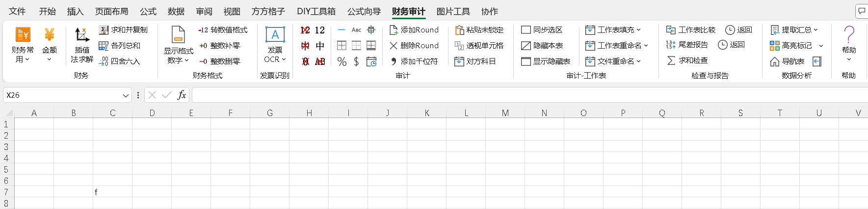This screenshot has width=868, height=209.
Task: Toggle 隐藏本表 option
Action: [526, 46]
